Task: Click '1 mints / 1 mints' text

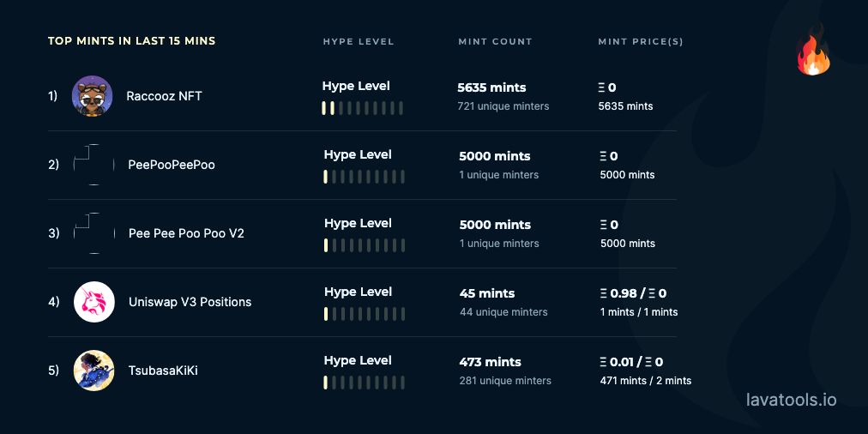Action: 639,311
